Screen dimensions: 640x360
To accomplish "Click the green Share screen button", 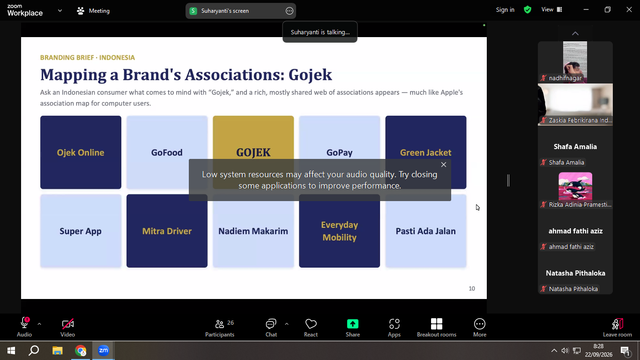I will (x=353, y=327).
